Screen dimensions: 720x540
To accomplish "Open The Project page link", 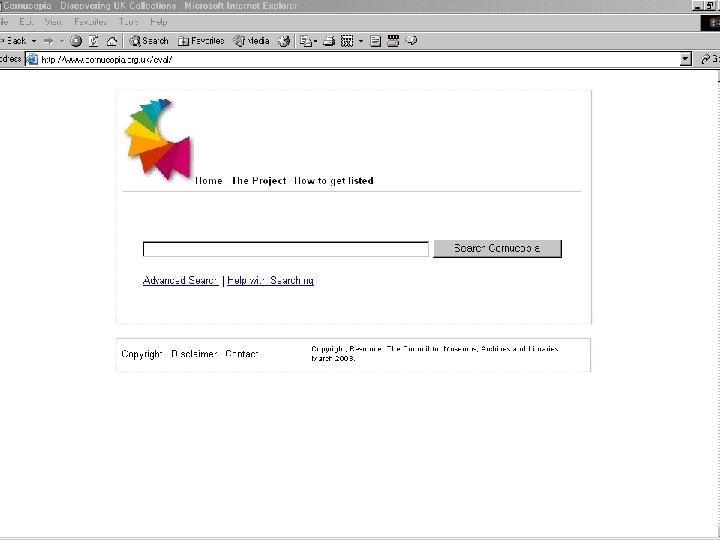I will (259, 181).
